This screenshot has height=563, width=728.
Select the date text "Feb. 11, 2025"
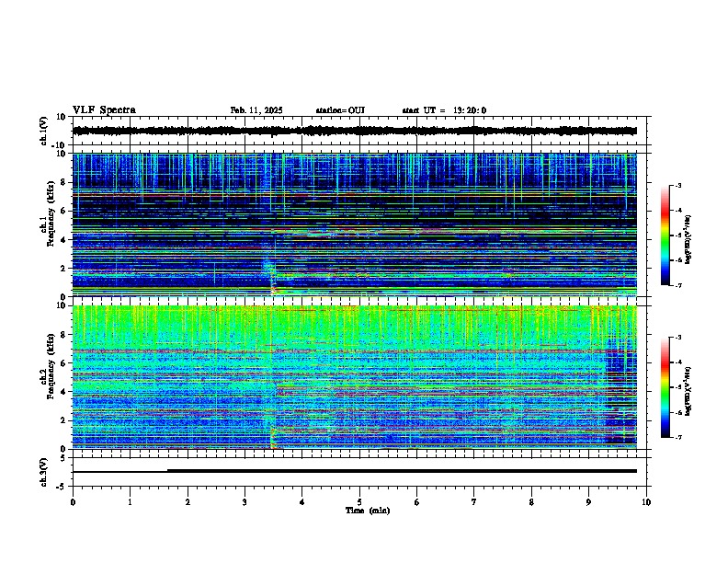tap(256, 110)
